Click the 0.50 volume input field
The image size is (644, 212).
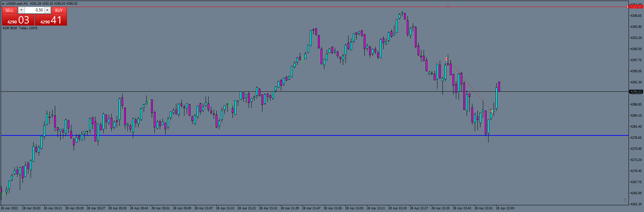click(x=34, y=10)
